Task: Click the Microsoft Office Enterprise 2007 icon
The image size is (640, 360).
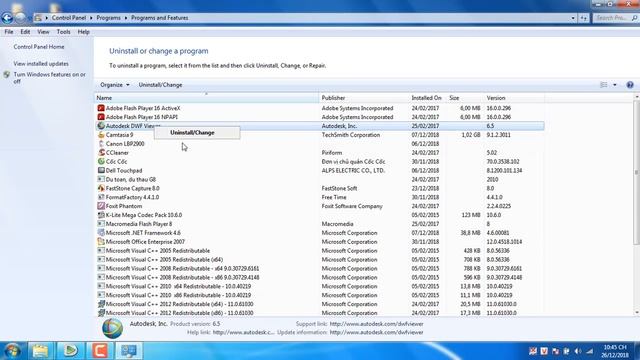Action: pyautogui.click(x=101, y=242)
